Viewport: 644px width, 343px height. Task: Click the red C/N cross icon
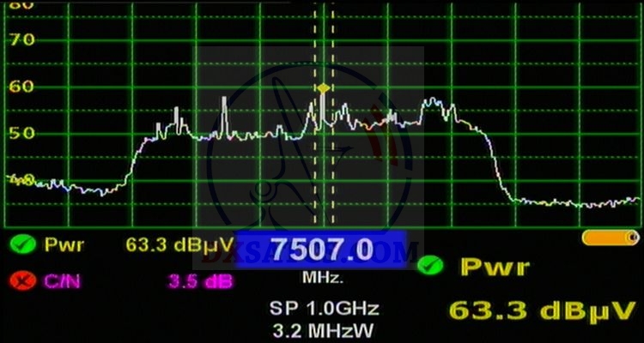(x=23, y=281)
